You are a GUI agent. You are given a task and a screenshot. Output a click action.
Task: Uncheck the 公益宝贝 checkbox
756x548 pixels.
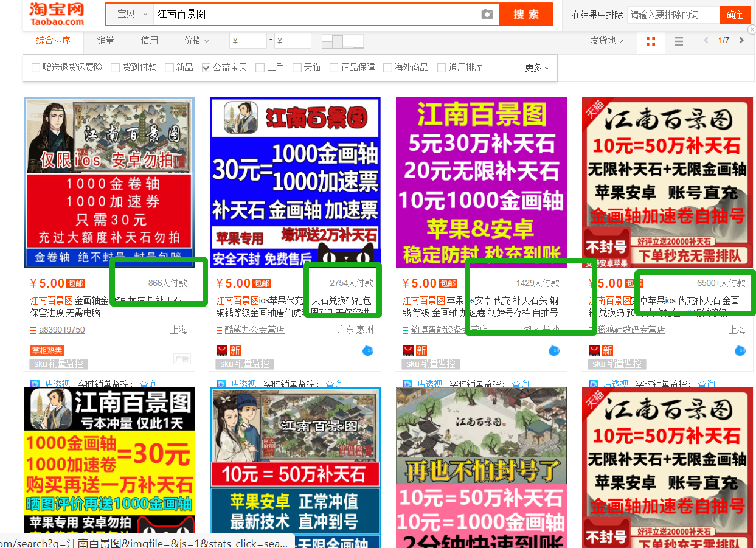(206, 68)
